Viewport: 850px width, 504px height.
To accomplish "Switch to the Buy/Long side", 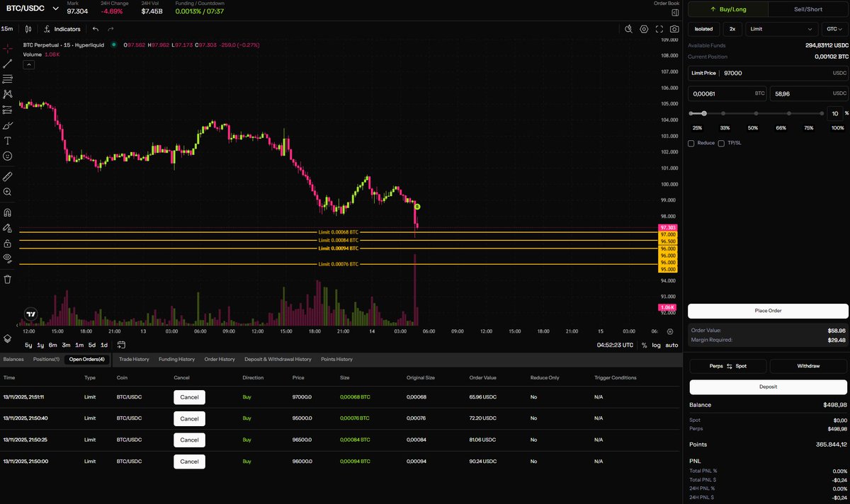I will pyautogui.click(x=727, y=10).
